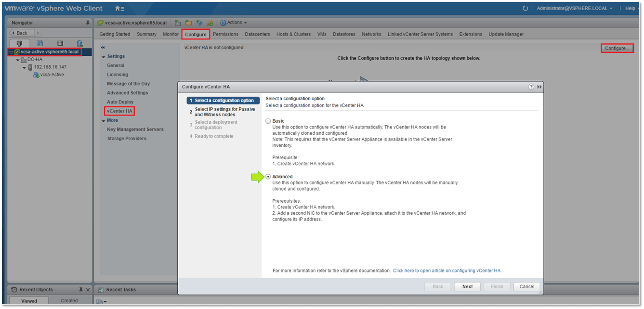Select the General settings item

[116, 65]
